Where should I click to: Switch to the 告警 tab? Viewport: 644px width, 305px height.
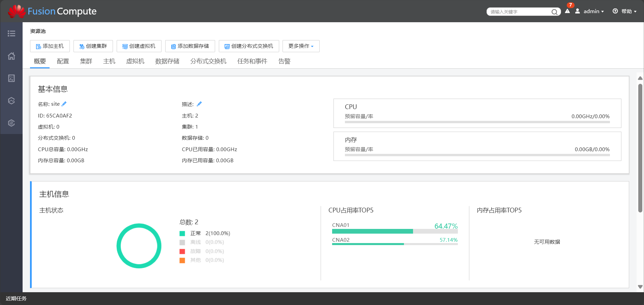pos(285,61)
